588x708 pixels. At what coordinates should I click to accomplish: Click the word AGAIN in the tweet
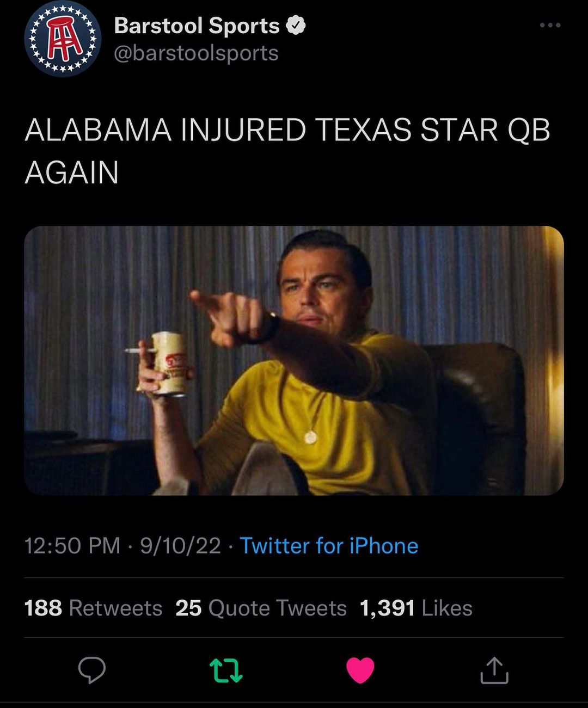coord(71,173)
